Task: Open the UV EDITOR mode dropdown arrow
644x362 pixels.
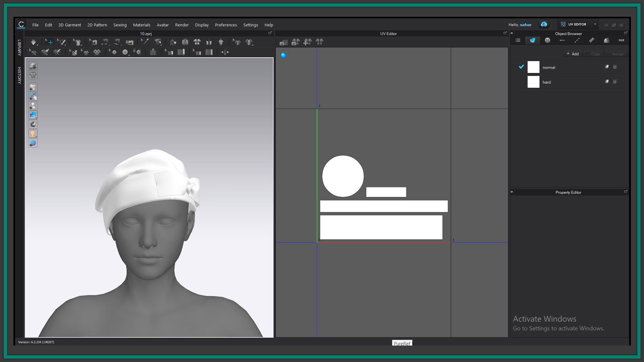Action: coord(595,24)
